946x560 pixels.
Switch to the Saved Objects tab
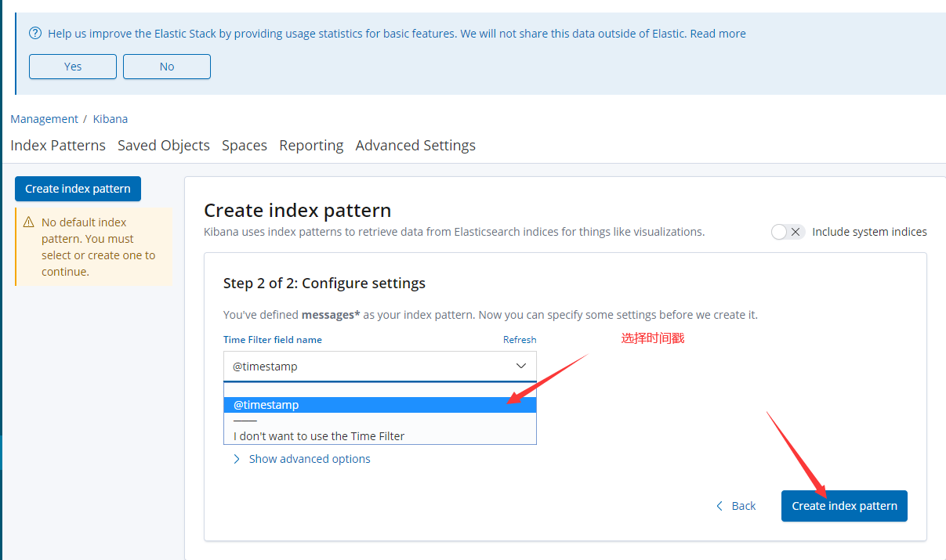pyautogui.click(x=164, y=145)
